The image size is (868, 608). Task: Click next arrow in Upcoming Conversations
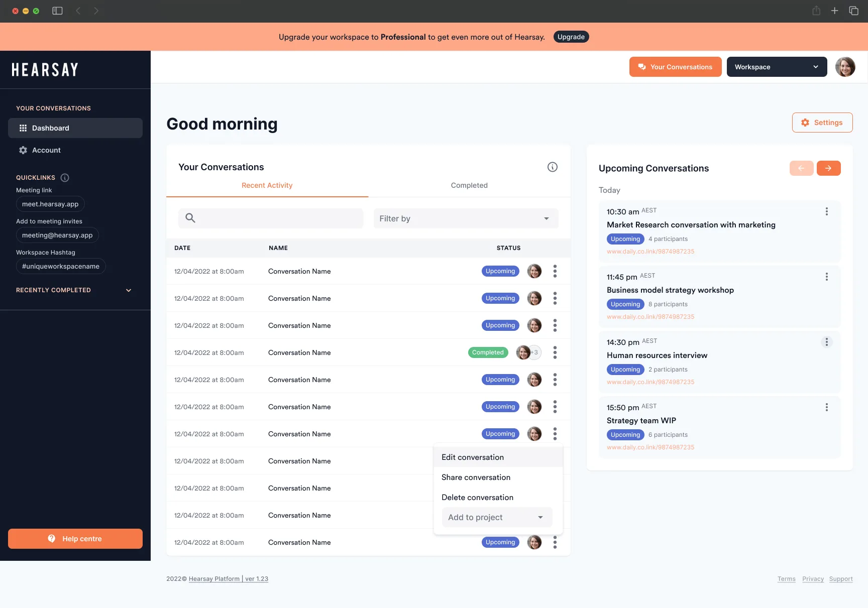828,168
